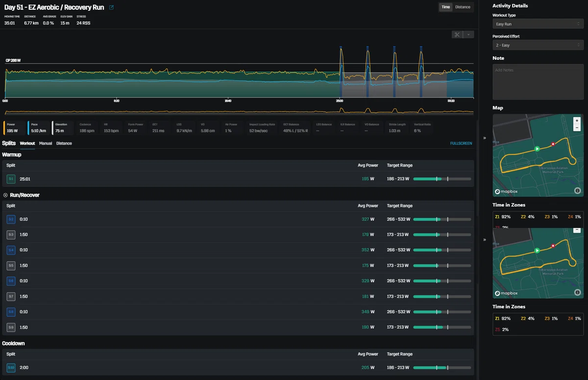Open the Perceived Effort dropdown
The height and width of the screenshot is (380, 588).
coord(538,45)
